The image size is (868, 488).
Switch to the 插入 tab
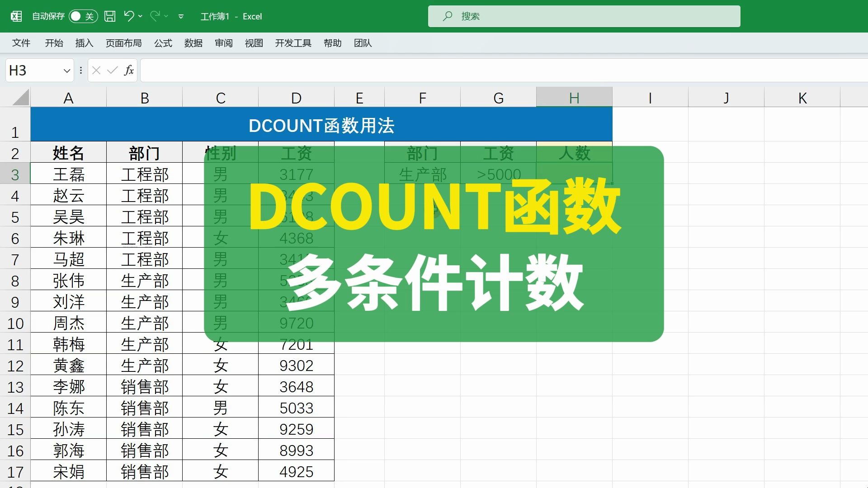click(x=85, y=43)
